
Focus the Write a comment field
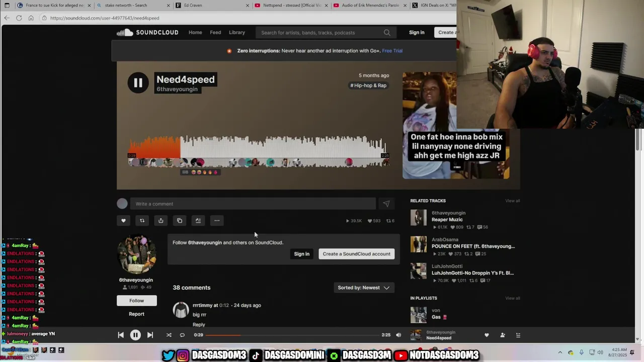point(253,204)
